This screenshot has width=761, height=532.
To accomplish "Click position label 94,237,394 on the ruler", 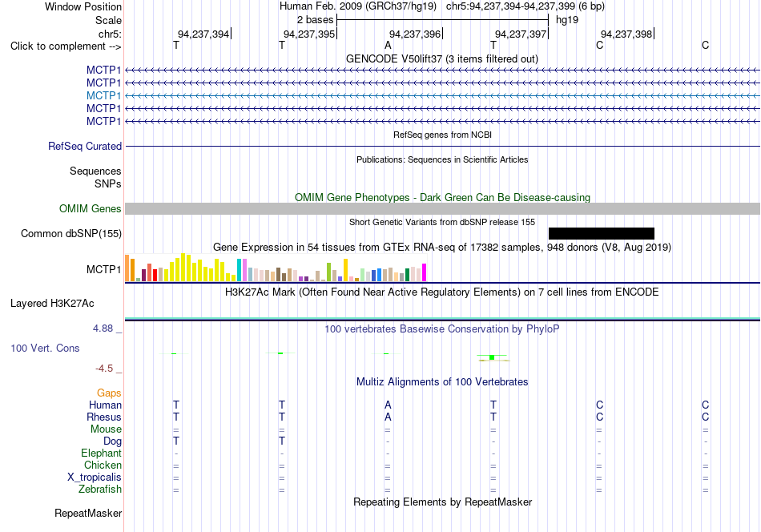I will pos(203,34).
